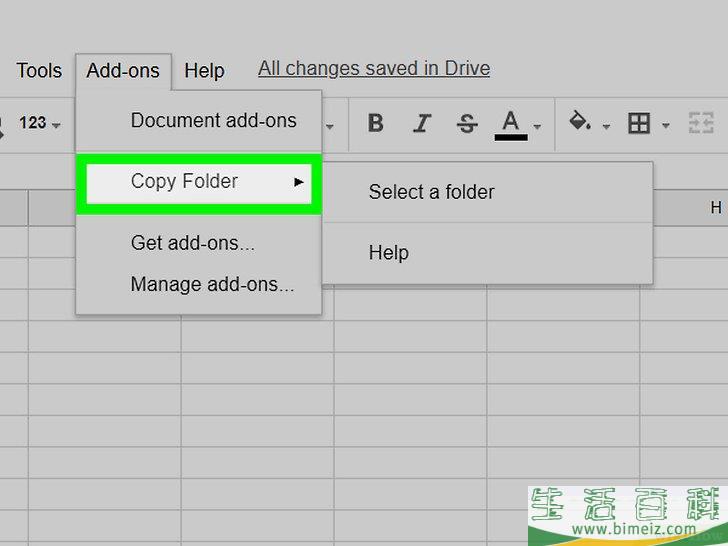The width and height of the screenshot is (728, 546).
Task: Click Get add-ons... menu entry
Action: [x=192, y=243]
